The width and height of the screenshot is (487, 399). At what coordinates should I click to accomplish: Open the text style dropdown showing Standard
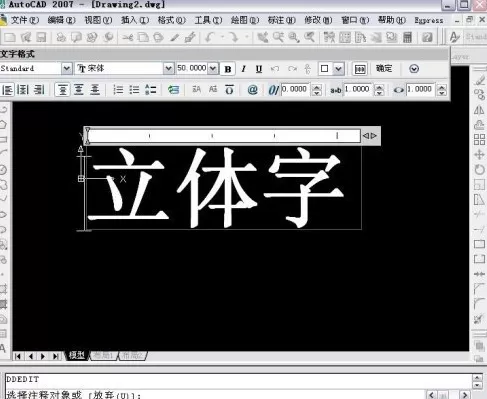coord(67,69)
